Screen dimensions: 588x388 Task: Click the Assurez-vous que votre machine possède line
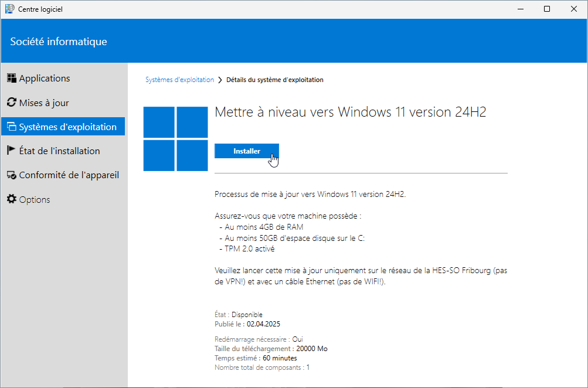(x=288, y=216)
